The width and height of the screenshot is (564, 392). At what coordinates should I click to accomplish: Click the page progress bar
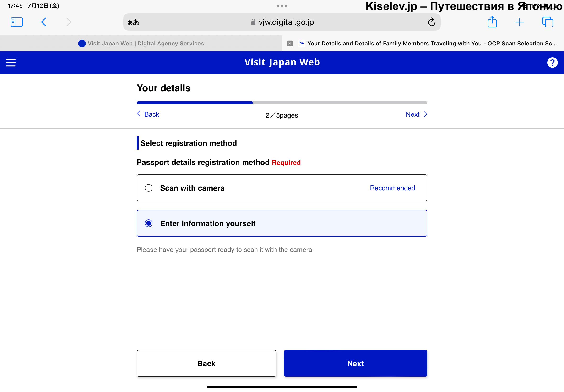pyautogui.click(x=282, y=103)
